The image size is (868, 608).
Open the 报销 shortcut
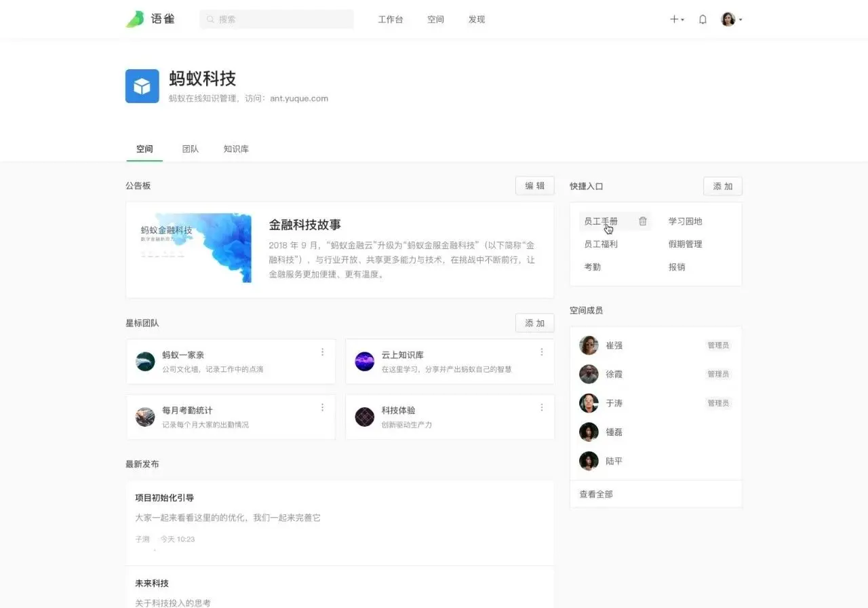(x=677, y=267)
